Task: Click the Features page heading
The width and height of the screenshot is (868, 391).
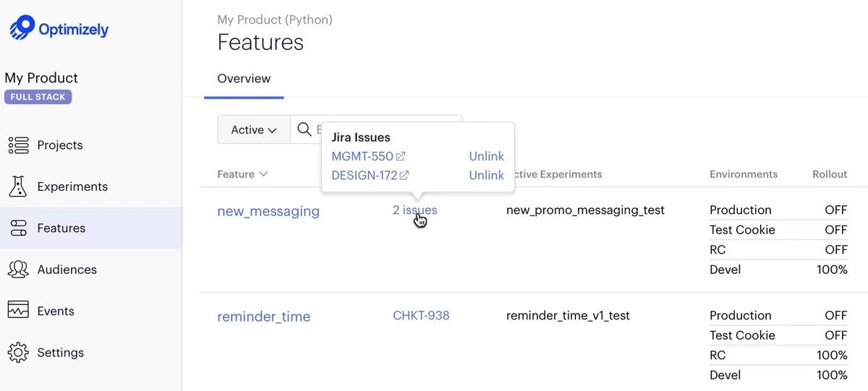Action: point(260,43)
